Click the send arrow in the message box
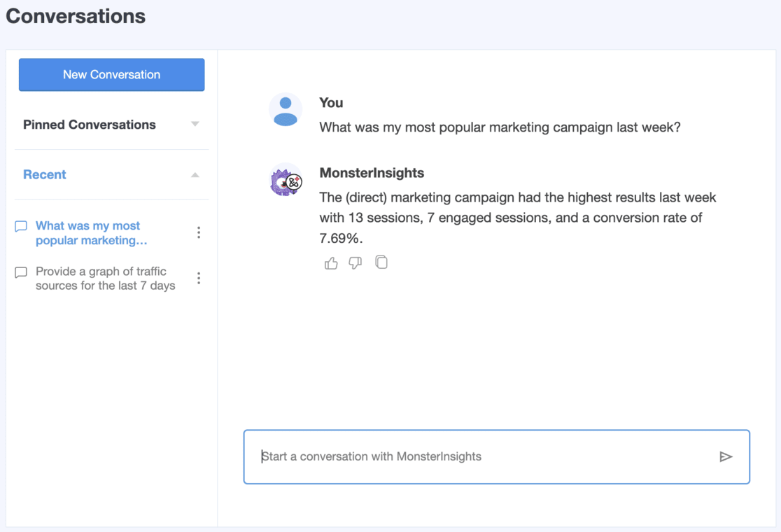The image size is (781, 532). pos(726,456)
